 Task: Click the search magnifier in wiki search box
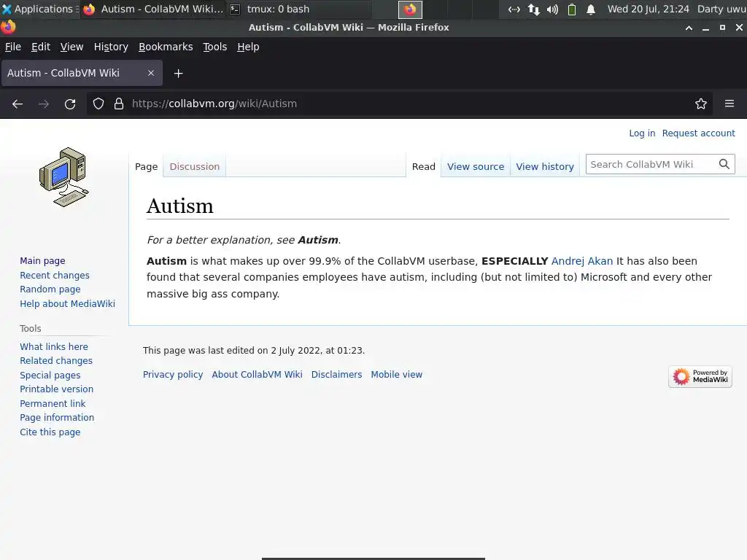[724, 164]
